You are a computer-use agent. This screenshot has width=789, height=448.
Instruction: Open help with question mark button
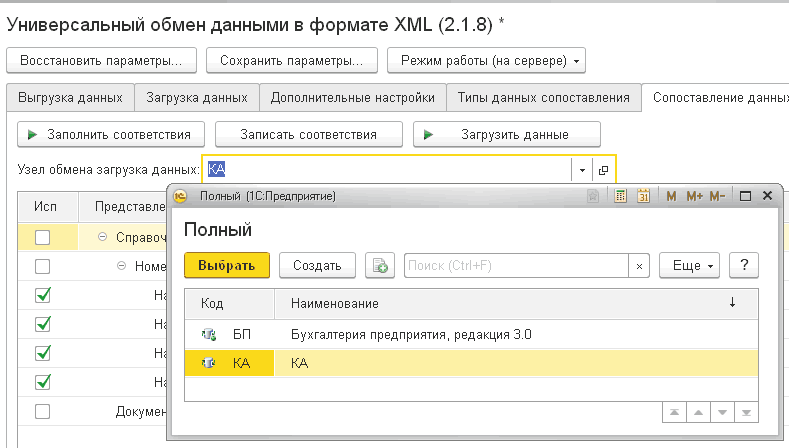[744, 265]
